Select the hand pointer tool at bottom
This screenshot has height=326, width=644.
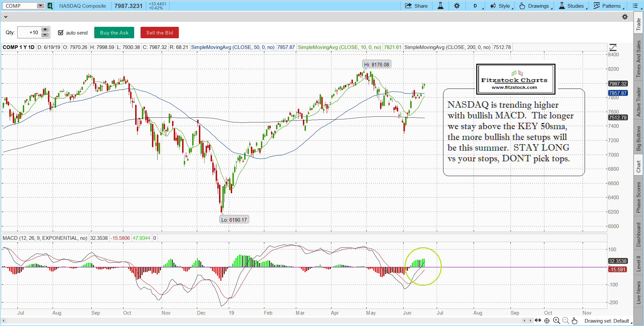click(575, 321)
